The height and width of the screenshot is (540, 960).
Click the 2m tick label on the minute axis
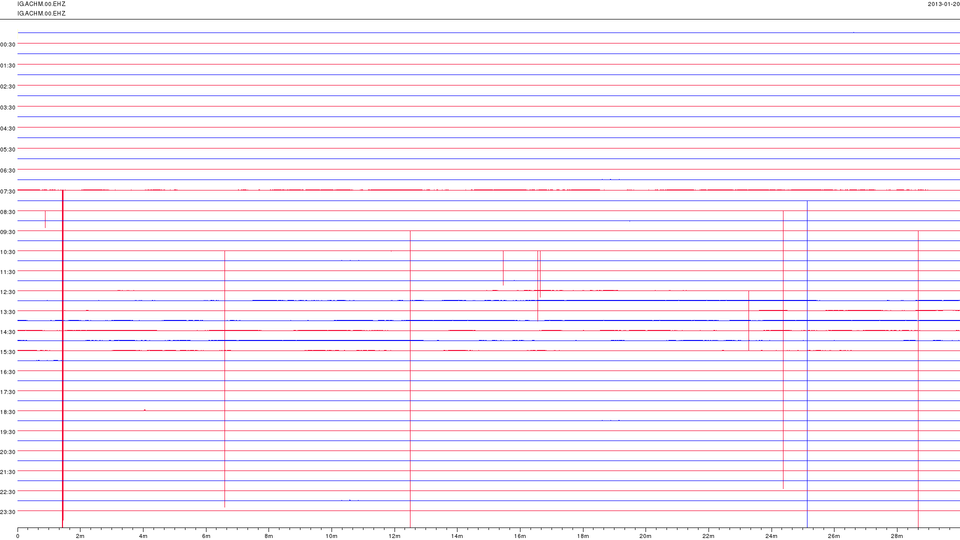80,536
